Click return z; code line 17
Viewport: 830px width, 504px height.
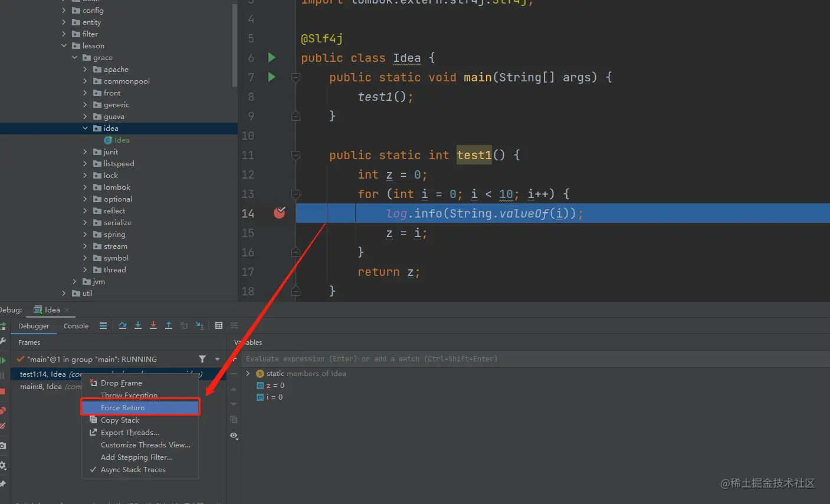click(x=389, y=272)
